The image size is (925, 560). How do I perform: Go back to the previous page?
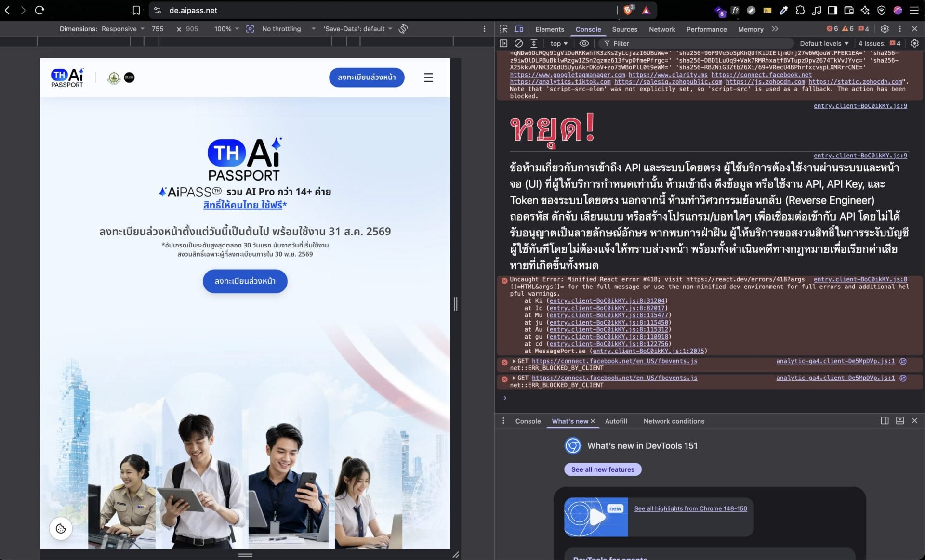pos(7,10)
